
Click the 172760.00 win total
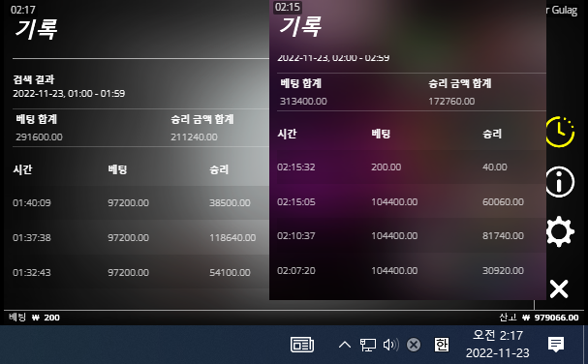coord(451,102)
